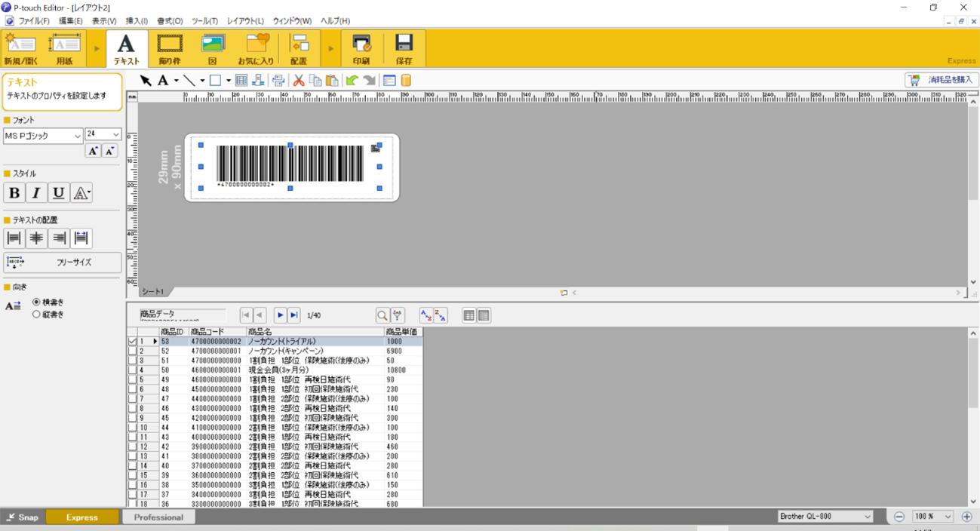Check the checkbox for record row 4

[x=133, y=370]
